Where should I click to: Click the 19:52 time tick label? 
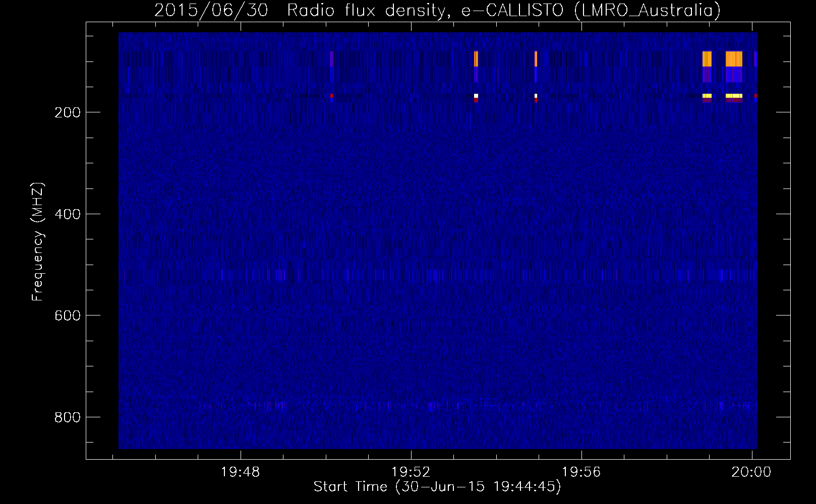pos(411,472)
